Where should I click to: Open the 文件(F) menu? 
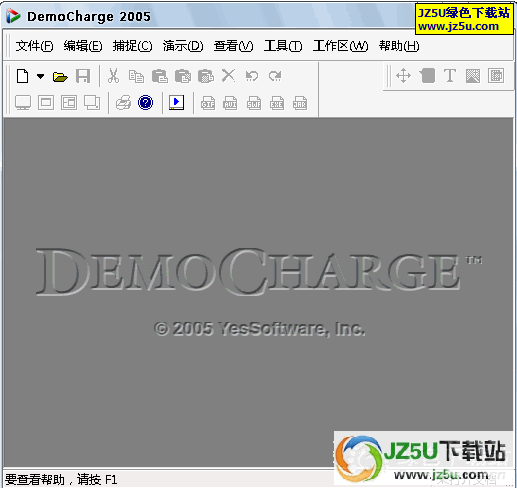tap(34, 46)
